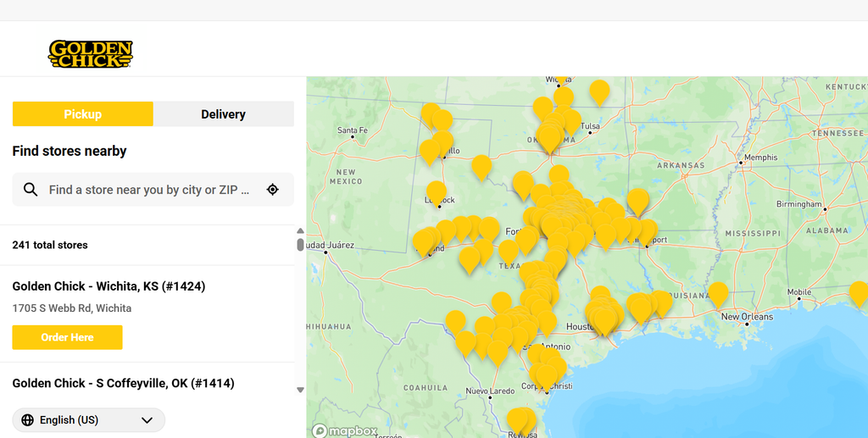Click the 241 total stores text
868x438 pixels.
point(50,245)
